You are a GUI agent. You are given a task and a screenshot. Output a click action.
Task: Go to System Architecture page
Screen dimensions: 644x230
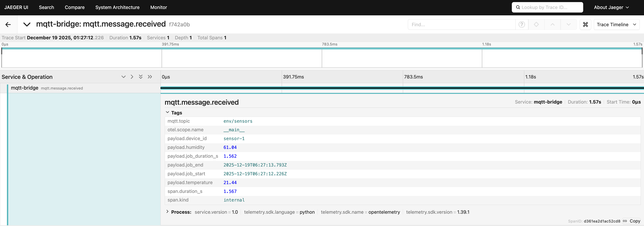117,7
